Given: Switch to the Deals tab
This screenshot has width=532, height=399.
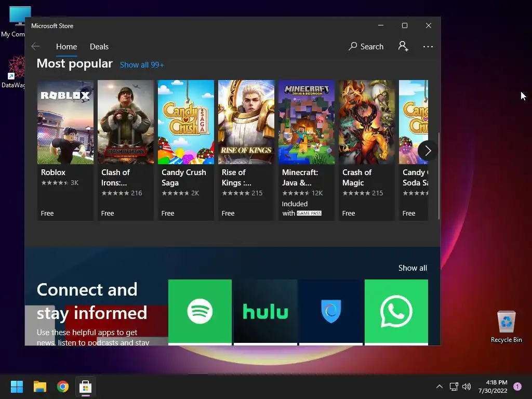Looking at the screenshot, I should coord(99,46).
